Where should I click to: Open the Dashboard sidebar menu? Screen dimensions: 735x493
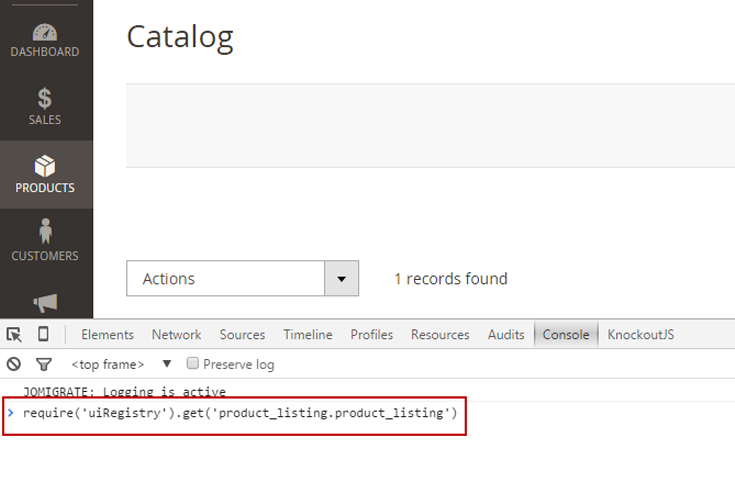point(45,41)
